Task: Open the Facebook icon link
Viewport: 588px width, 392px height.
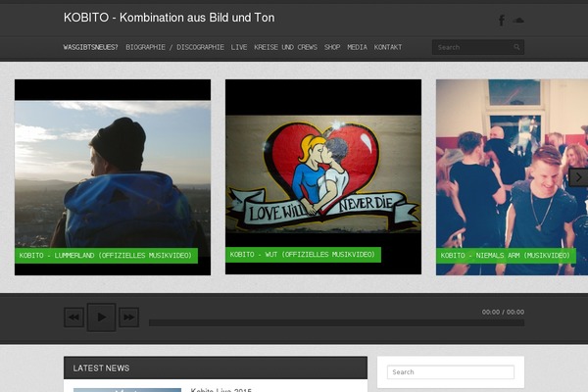Action: point(502,21)
